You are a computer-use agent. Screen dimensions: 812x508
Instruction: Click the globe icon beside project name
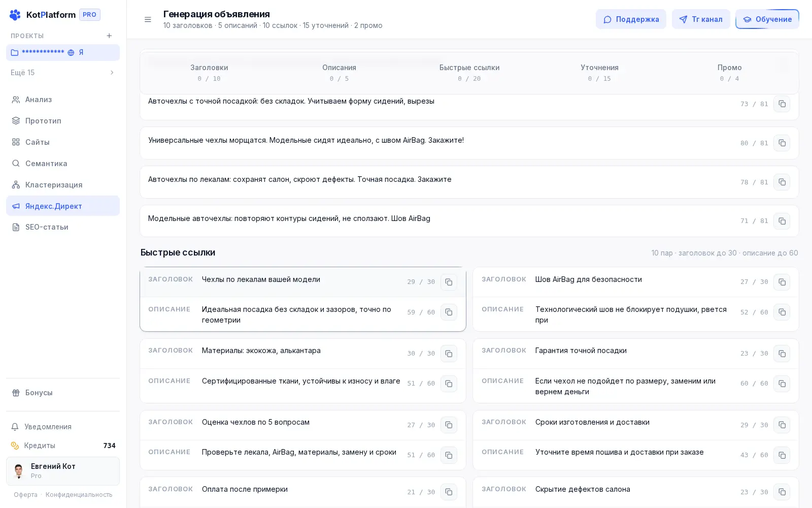click(x=71, y=52)
